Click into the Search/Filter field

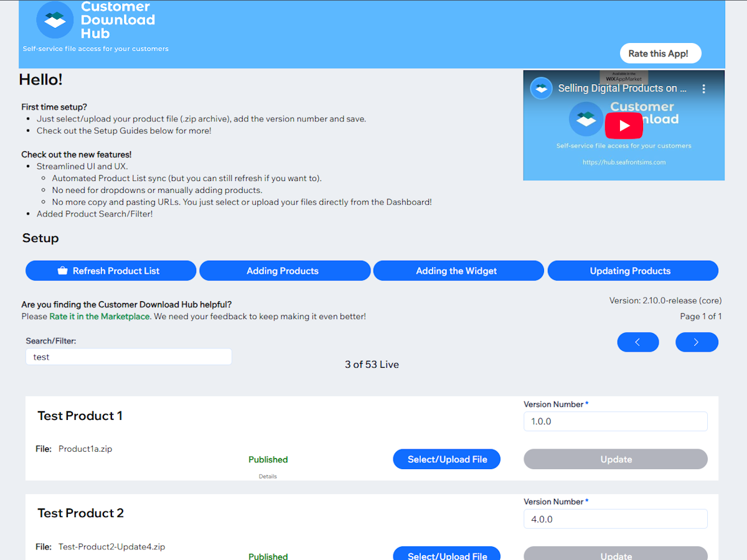[129, 357]
